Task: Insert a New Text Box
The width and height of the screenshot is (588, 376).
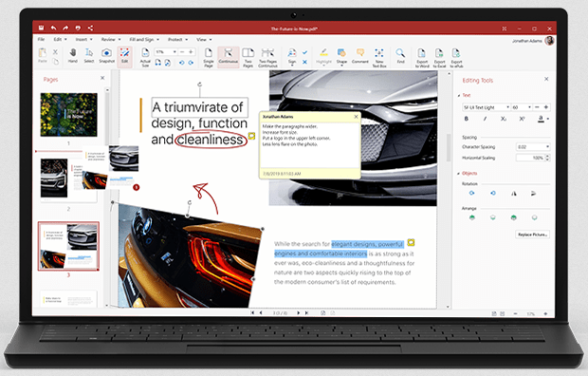Action: coord(379,58)
